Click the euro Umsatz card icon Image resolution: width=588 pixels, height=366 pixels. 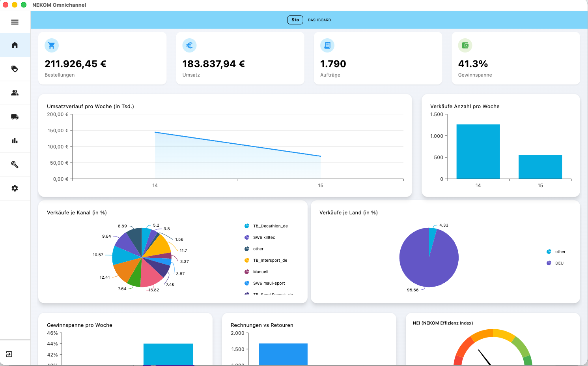189,45
